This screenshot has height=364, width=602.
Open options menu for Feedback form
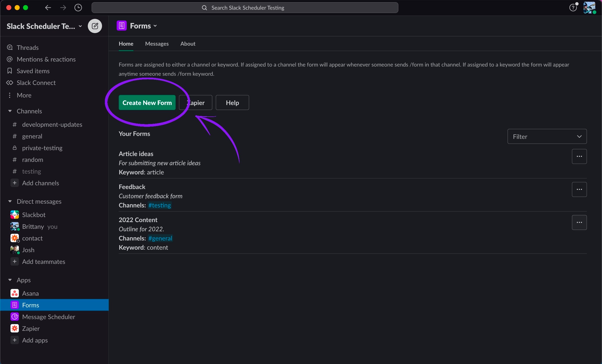pos(579,189)
